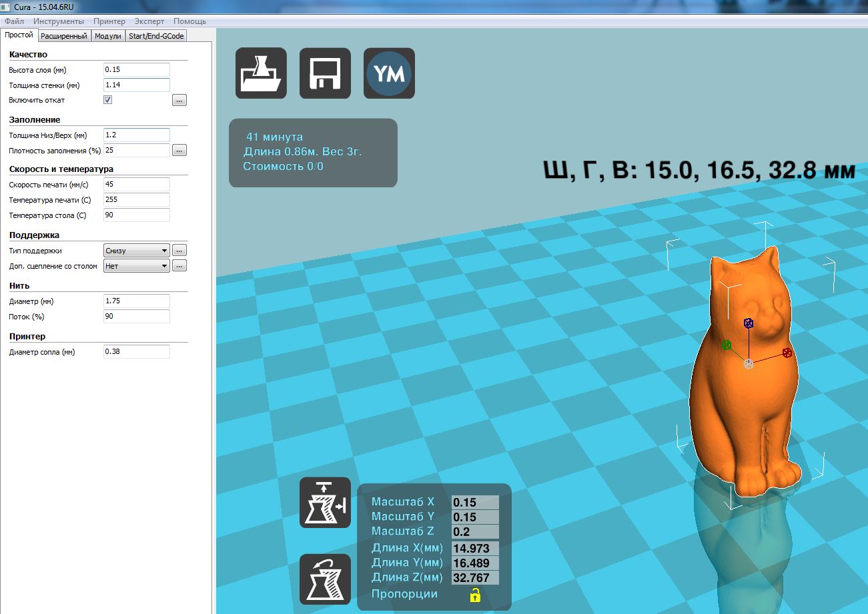Viewport: 868px width, 614px height.
Task: Click the Масштаб Z value field
Action: (x=475, y=532)
